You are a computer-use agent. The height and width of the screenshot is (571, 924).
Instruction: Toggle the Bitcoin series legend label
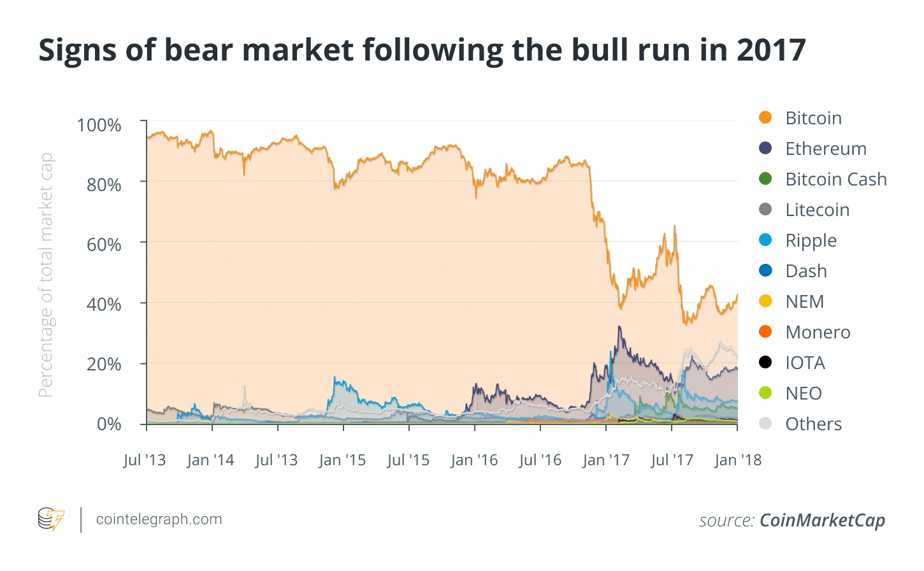coord(813,118)
